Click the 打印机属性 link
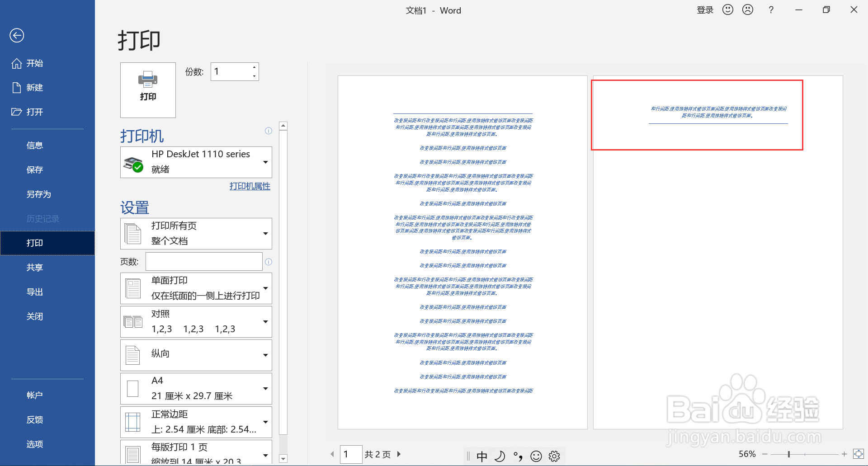The width and height of the screenshot is (868, 466). click(250, 186)
